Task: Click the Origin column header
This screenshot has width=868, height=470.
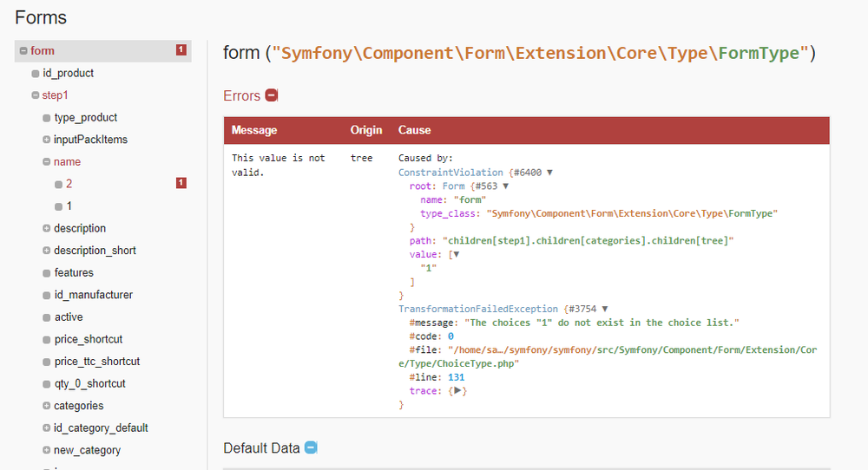Action: (x=366, y=130)
